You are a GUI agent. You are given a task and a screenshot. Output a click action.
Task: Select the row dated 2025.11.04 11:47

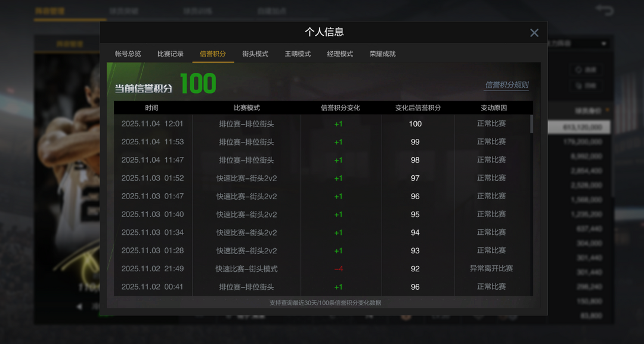(x=323, y=160)
